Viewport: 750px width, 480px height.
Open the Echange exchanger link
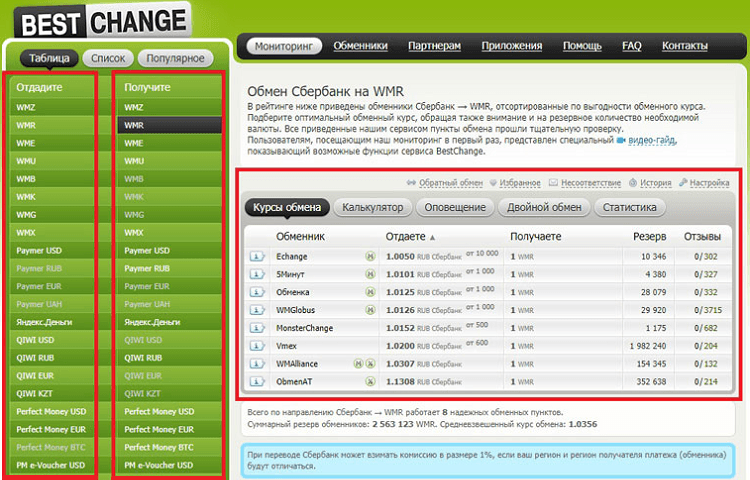pyautogui.click(x=291, y=257)
